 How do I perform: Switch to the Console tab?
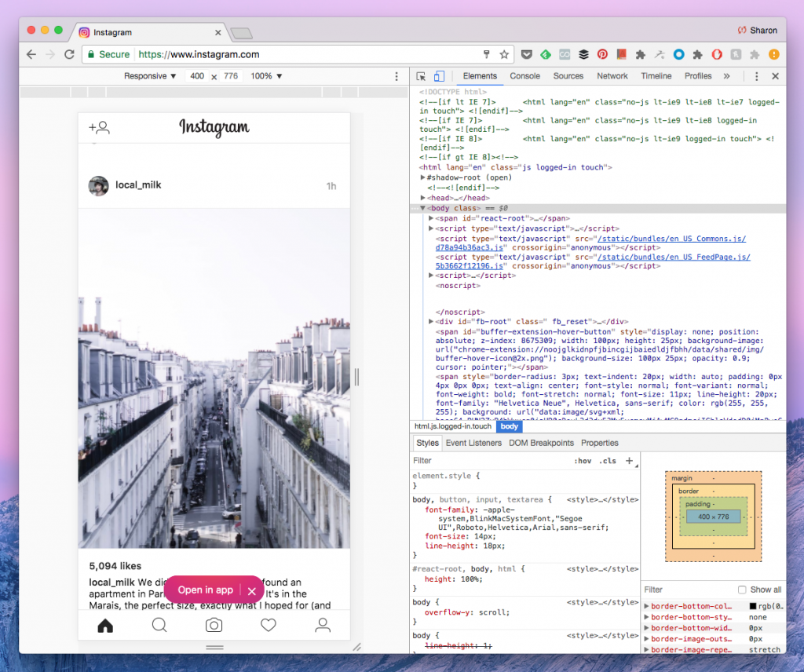click(524, 76)
